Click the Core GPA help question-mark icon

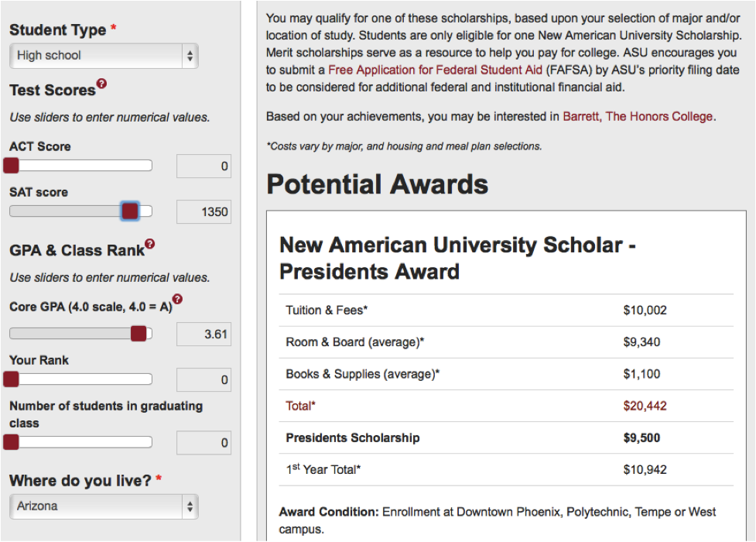pos(177,299)
